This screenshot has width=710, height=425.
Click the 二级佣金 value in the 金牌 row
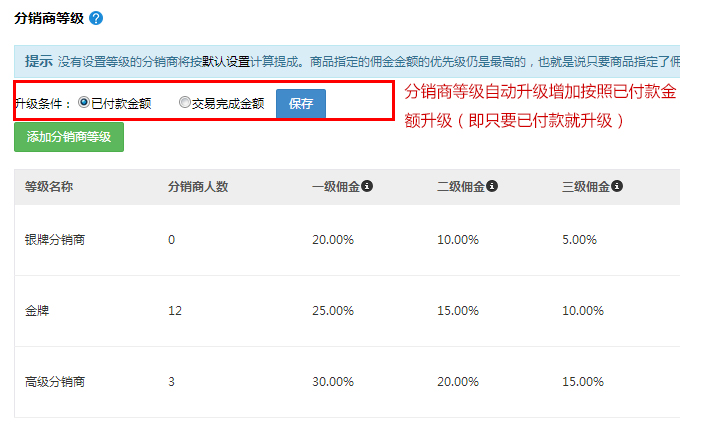[458, 311]
